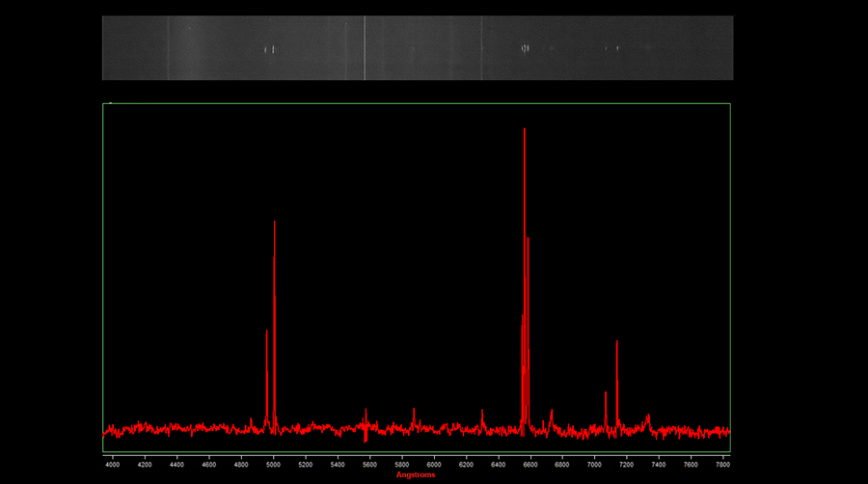Click the bright double spot in the spectrum strip
The height and width of the screenshot is (484, 868).
click(x=271, y=49)
